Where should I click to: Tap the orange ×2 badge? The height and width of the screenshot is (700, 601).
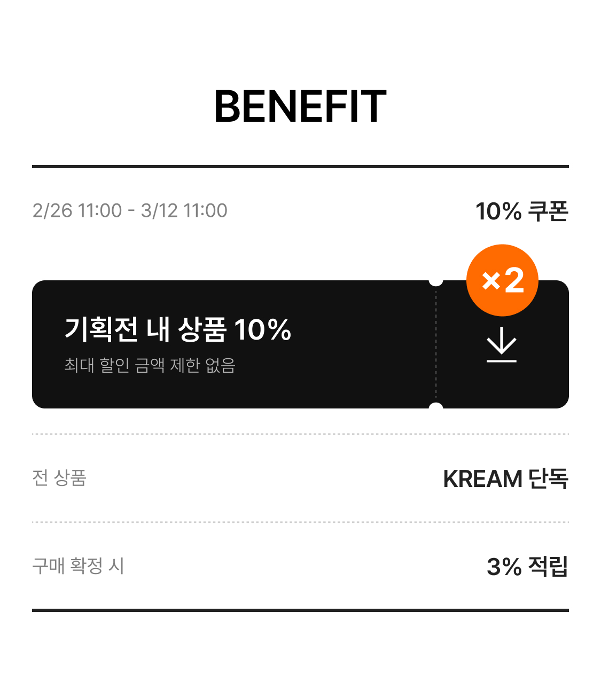coord(502,280)
